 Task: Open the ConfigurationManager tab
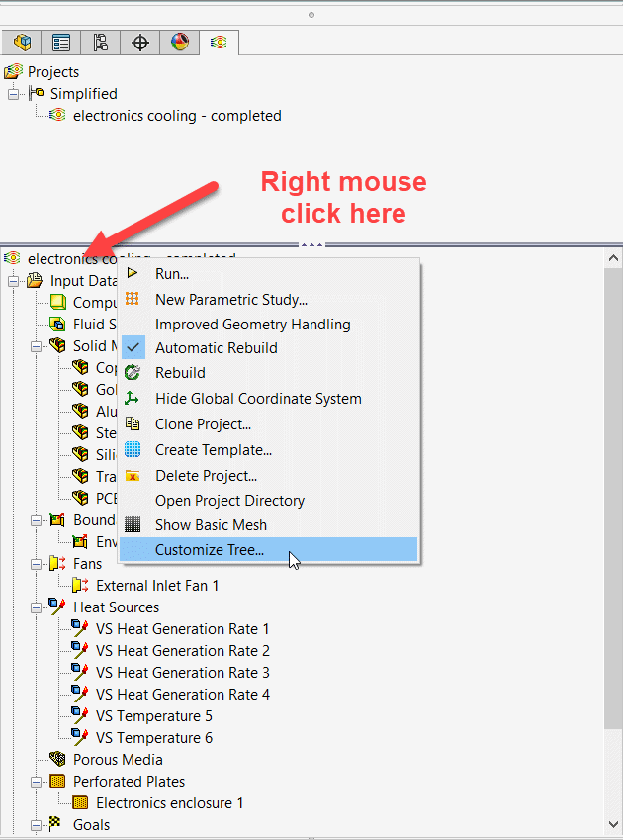(101, 43)
